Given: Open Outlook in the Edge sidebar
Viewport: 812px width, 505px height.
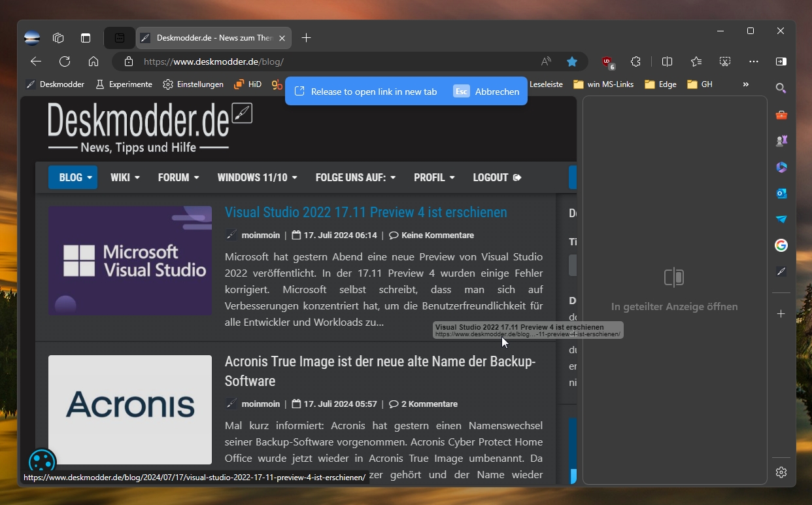Looking at the screenshot, I should tap(781, 193).
